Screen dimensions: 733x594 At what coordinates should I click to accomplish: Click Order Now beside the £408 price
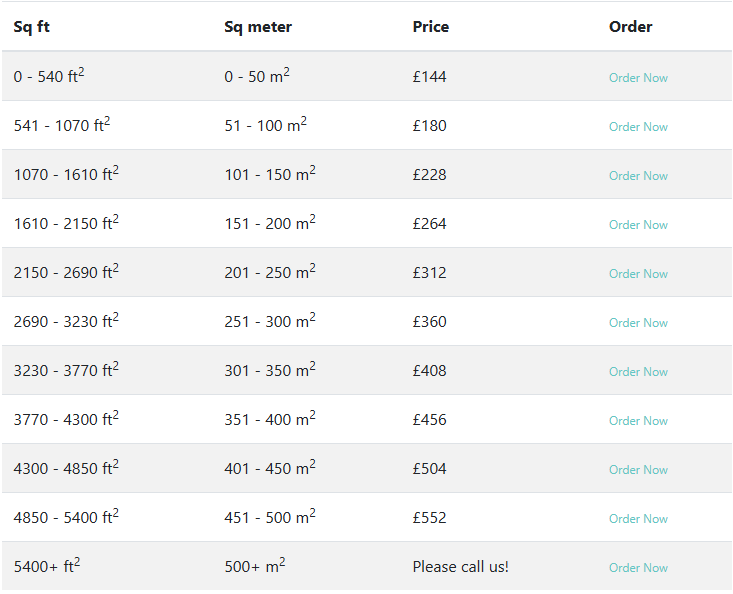coord(638,372)
